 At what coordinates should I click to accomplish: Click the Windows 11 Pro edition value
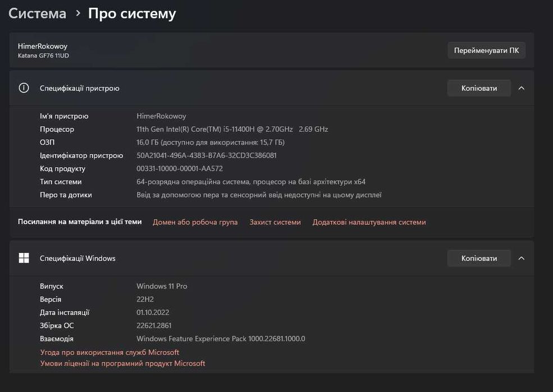(x=162, y=286)
